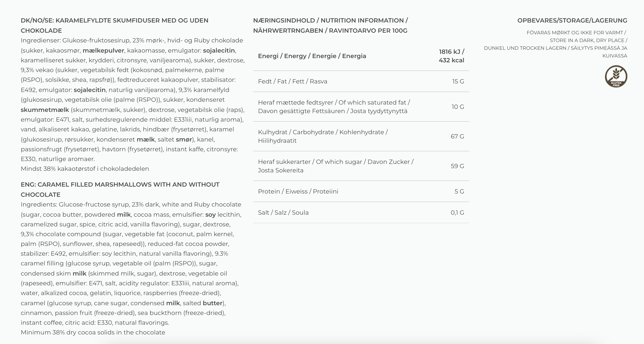
Task: Click the 59 G sugar value
Action: pyautogui.click(x=457, y=166)
